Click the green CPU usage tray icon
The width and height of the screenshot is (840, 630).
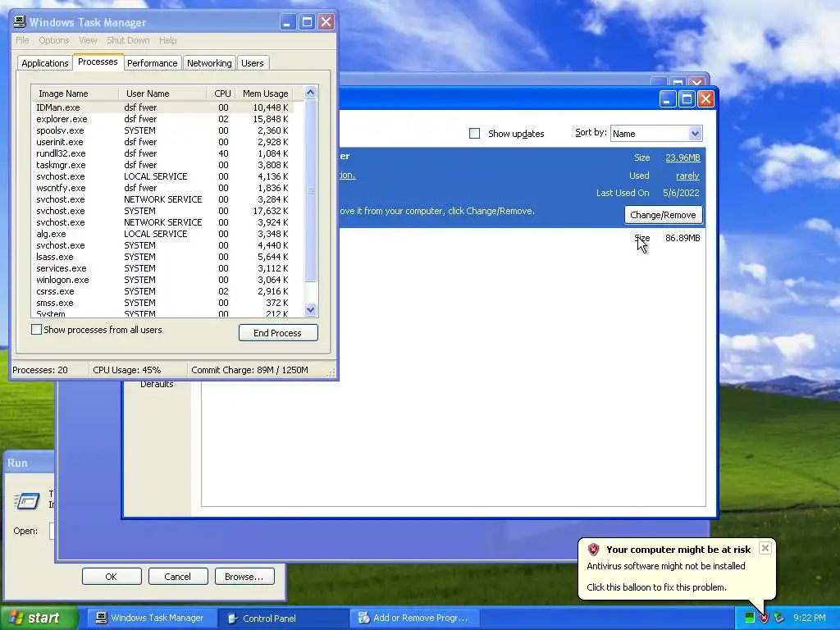[750, 619]
